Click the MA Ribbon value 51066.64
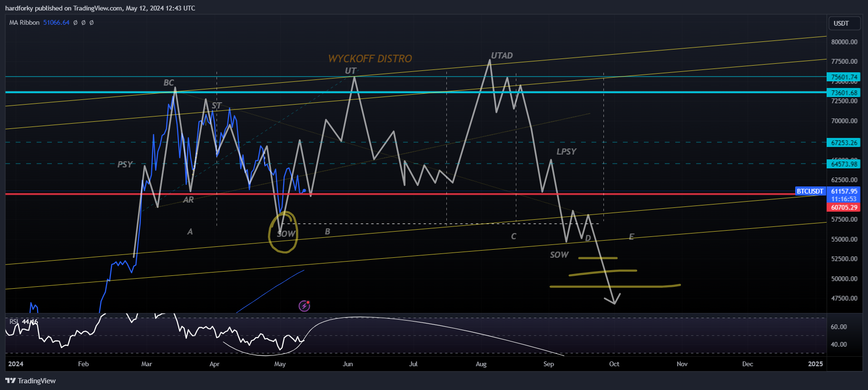The width and height of the screenshot is (868, 390). pyautogui.click(x=56, y=22)
